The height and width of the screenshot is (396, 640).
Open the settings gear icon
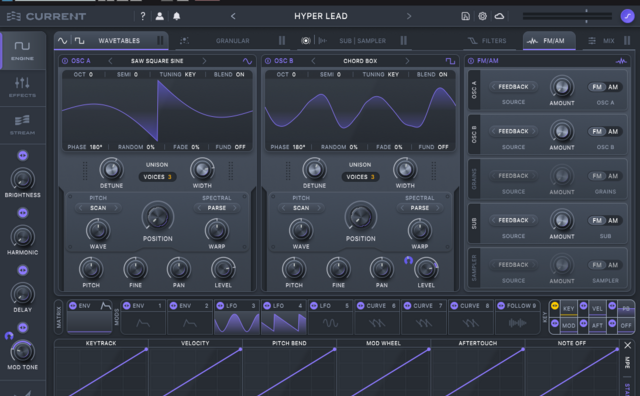[482, 16]
